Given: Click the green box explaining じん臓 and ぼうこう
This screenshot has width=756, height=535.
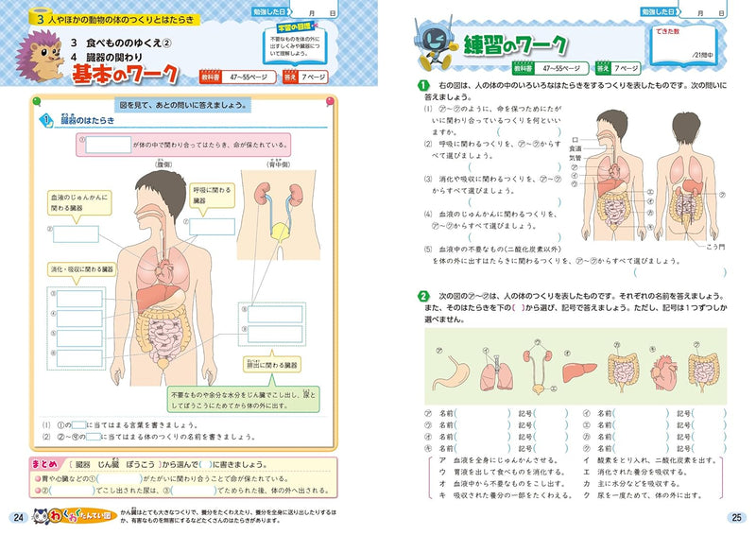Looking at the screenshot, I should pos(244,400).
